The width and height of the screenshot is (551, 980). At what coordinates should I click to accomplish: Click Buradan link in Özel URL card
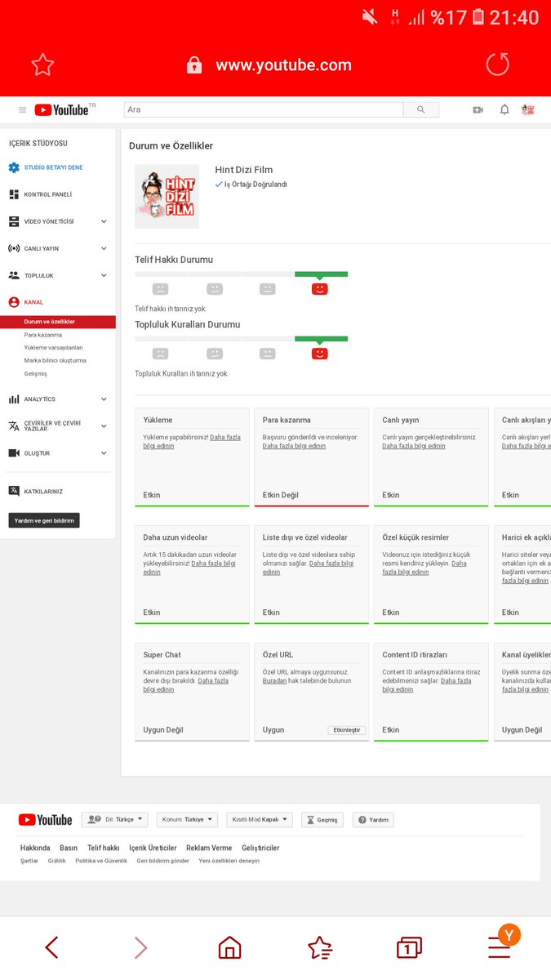coord(274,680)
